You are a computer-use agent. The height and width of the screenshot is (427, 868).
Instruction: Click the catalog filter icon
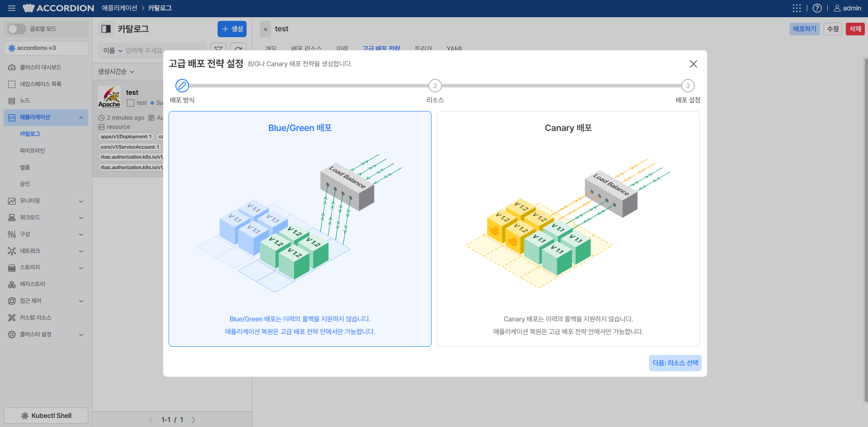pyautogui.click(x=218, y=49)
